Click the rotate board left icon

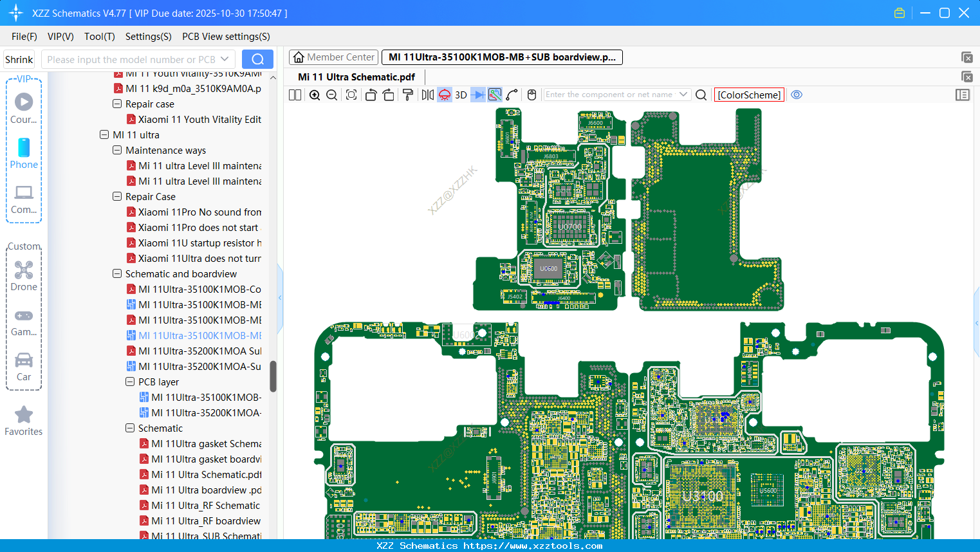[371, 95]
